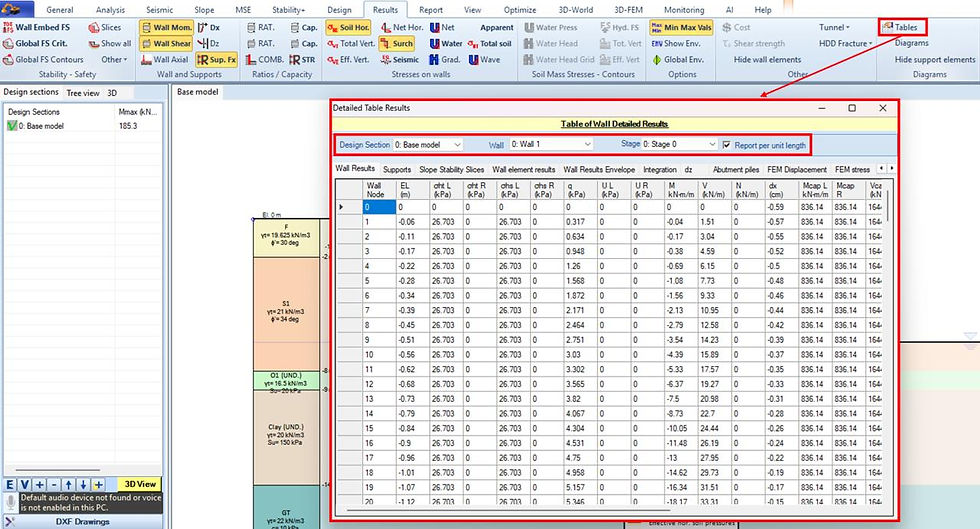
Task: Show Total Vert. stresses
Action: click(351, 44)
